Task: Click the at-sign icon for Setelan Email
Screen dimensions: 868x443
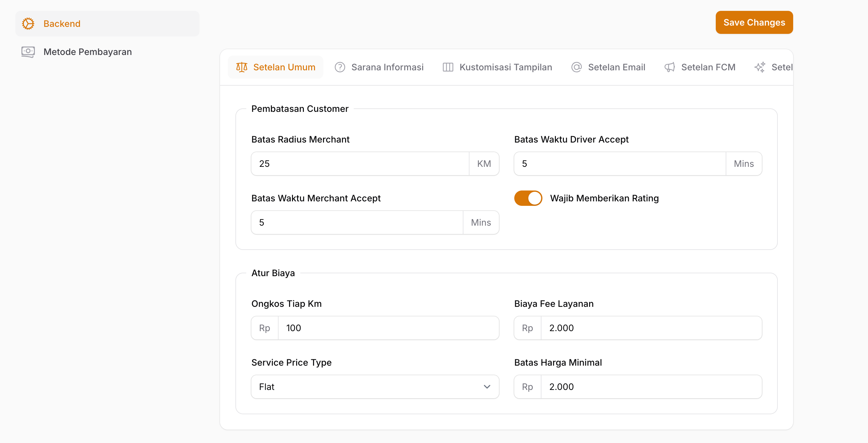Action: click(x=576, y=67)
